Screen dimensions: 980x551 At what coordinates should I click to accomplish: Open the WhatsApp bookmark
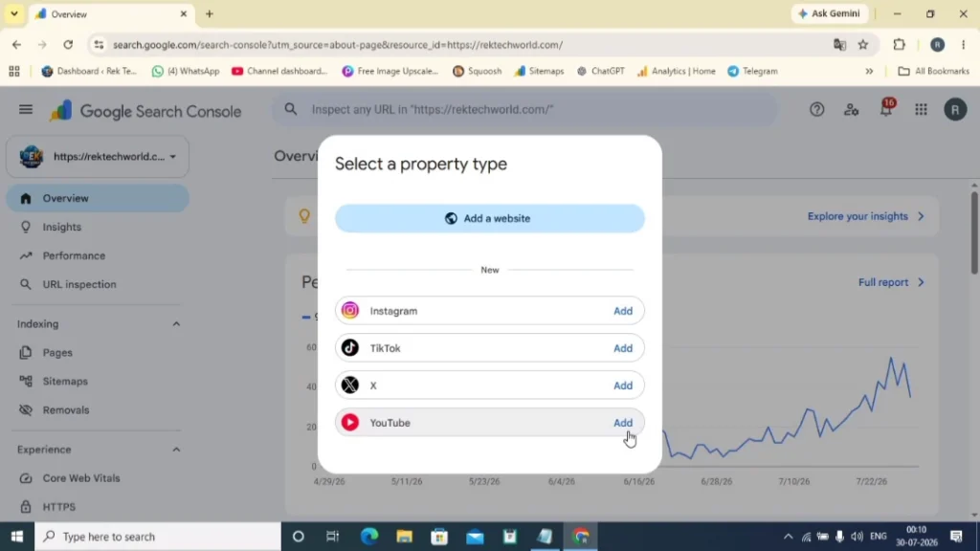tap(186, 71)
